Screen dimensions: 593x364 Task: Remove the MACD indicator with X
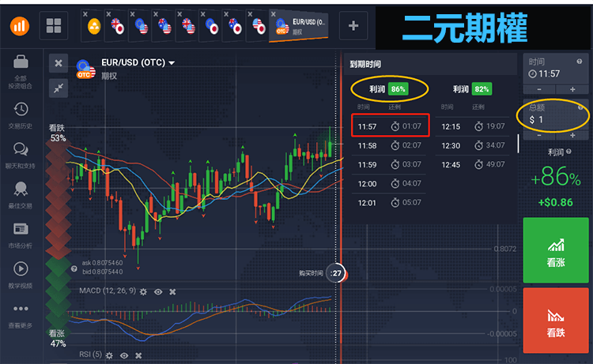tap(173, 291)
